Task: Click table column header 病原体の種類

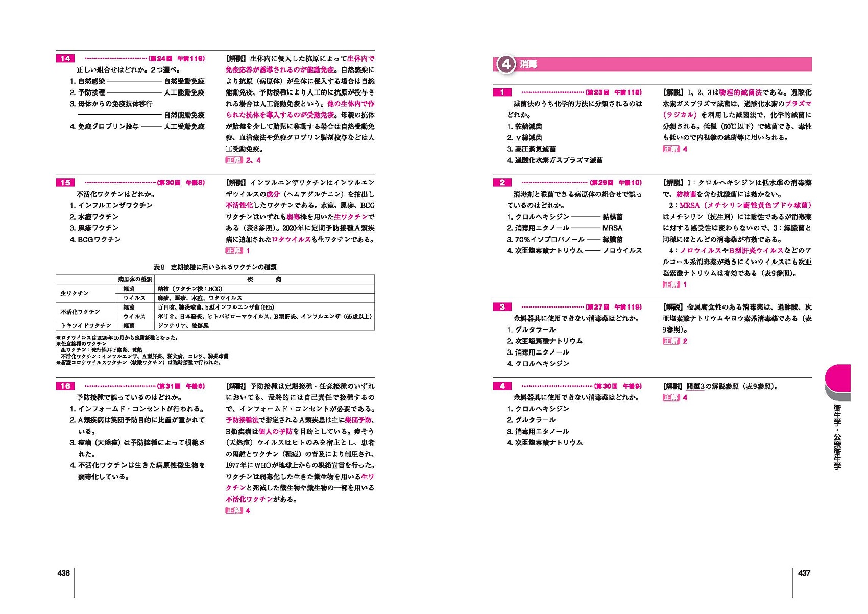Action: click(x=135, y=279)
